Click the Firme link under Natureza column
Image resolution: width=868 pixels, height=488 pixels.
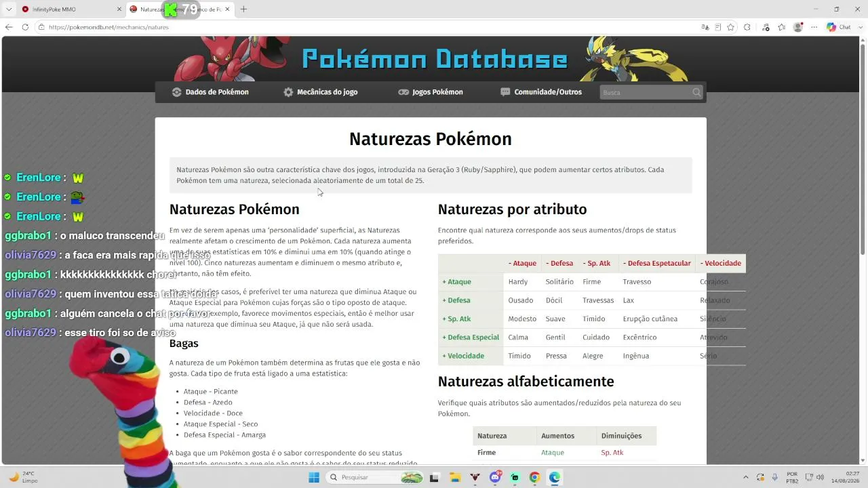pyautogui.click(x=486, y=453)
